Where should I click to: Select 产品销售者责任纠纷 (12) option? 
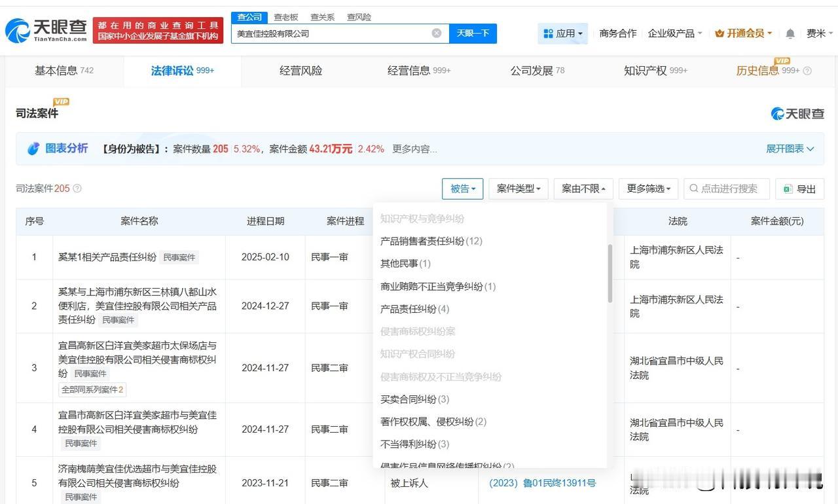[x=431, y=241]
